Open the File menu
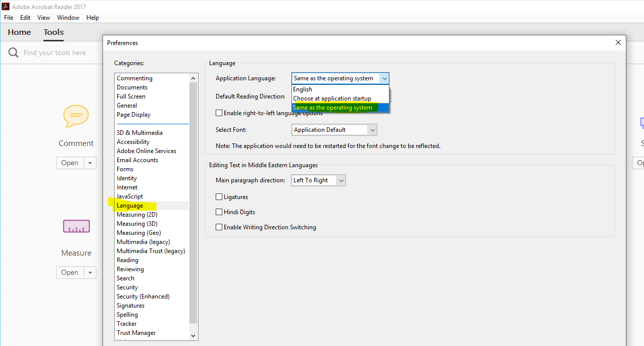The image size is (644, 346). (9, 18)
